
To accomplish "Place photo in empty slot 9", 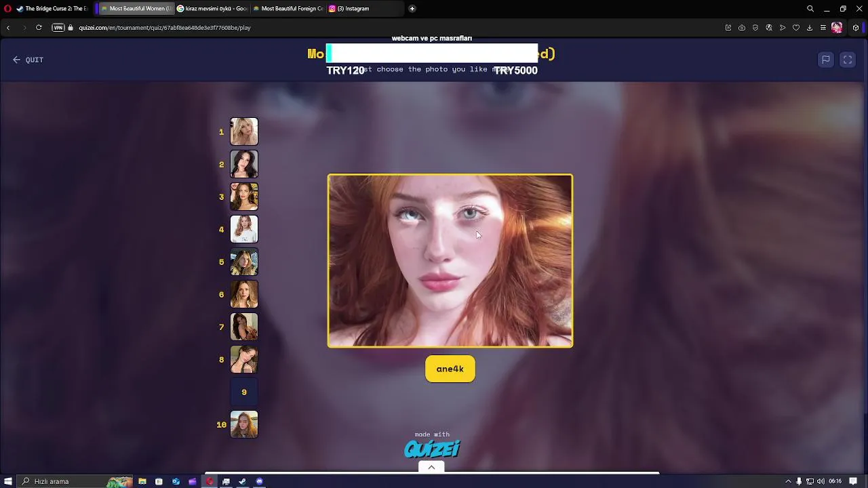I will point(244,392).
